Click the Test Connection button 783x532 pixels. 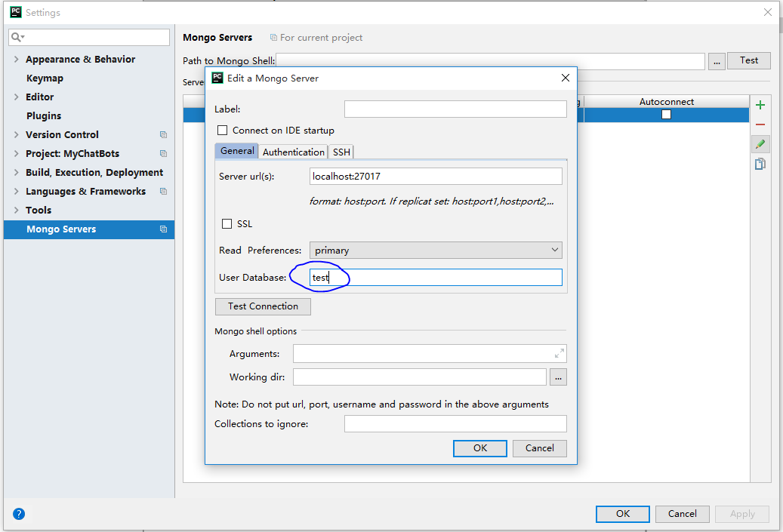[263, 306]
